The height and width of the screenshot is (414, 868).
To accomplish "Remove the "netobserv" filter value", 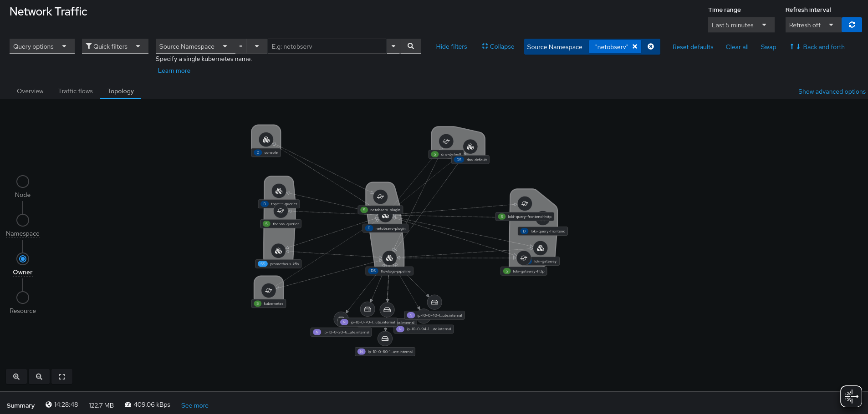I will pyautogui.click(x=635, y=47).
